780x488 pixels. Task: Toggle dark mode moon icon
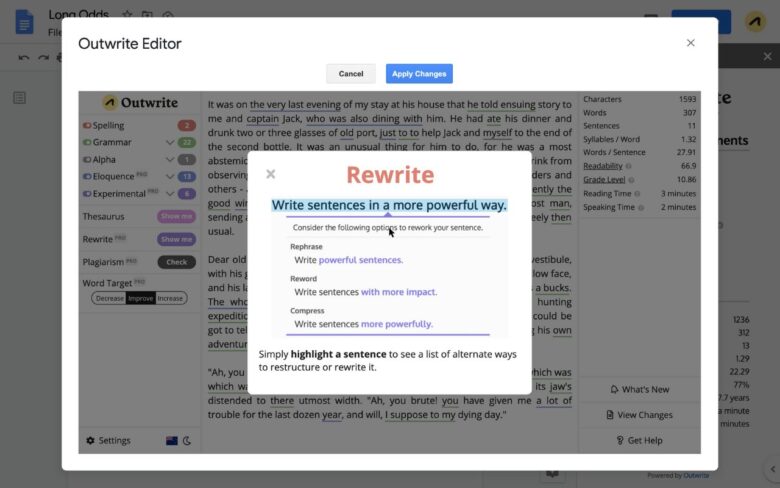pos(187,441)
